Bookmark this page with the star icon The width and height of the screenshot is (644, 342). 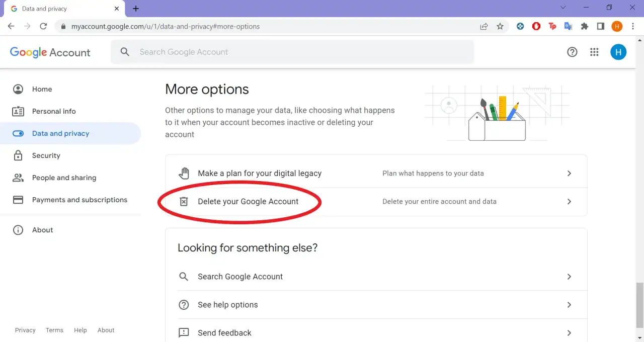[500, 26]
